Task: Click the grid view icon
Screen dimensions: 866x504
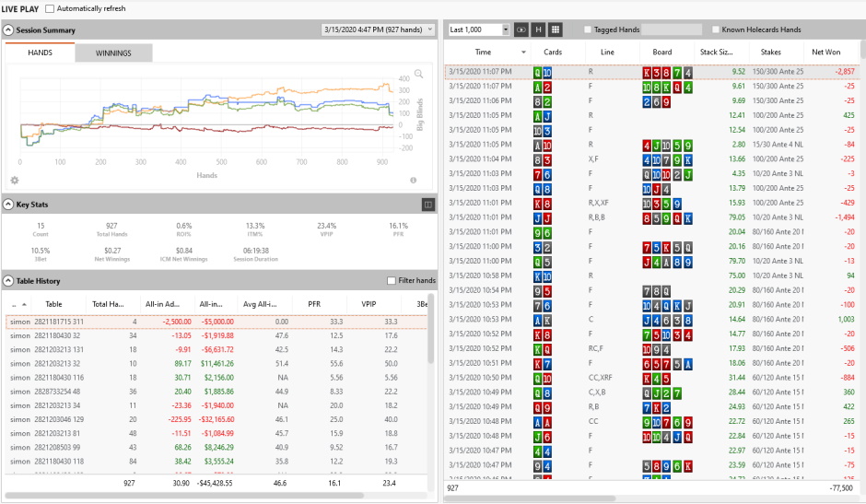Action: click(556, 29)
